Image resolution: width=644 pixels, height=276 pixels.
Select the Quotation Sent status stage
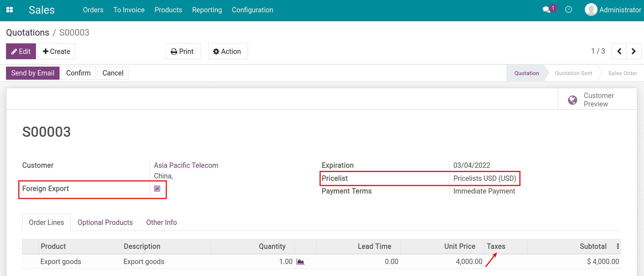point(573,73)
